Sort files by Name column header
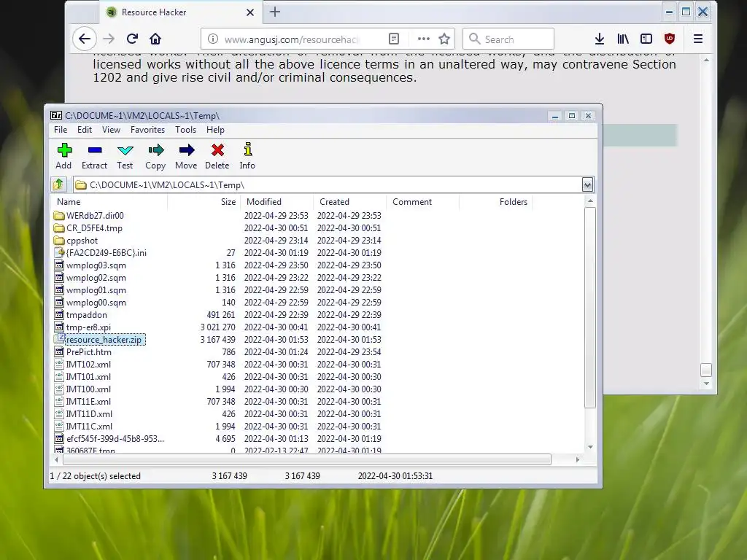 [109, 202]
